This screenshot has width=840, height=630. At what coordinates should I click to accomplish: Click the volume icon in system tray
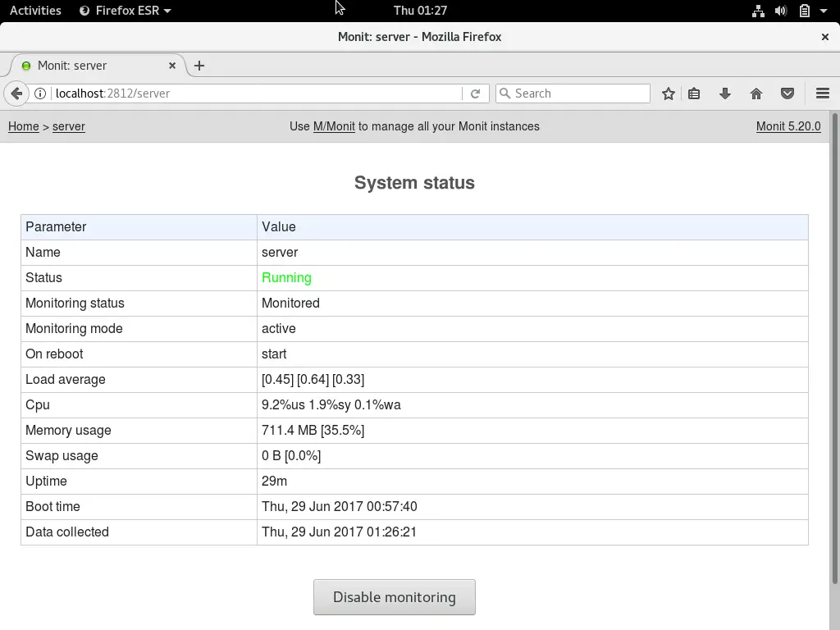coord(782,11)
